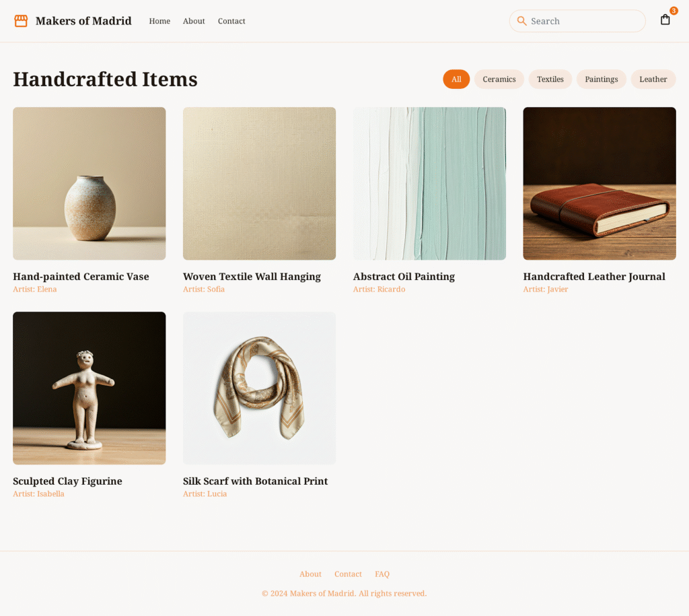This screenshot has width=689, height=616.
Task: Click the Makers of Madrid brand name
Action: [83, 21]
